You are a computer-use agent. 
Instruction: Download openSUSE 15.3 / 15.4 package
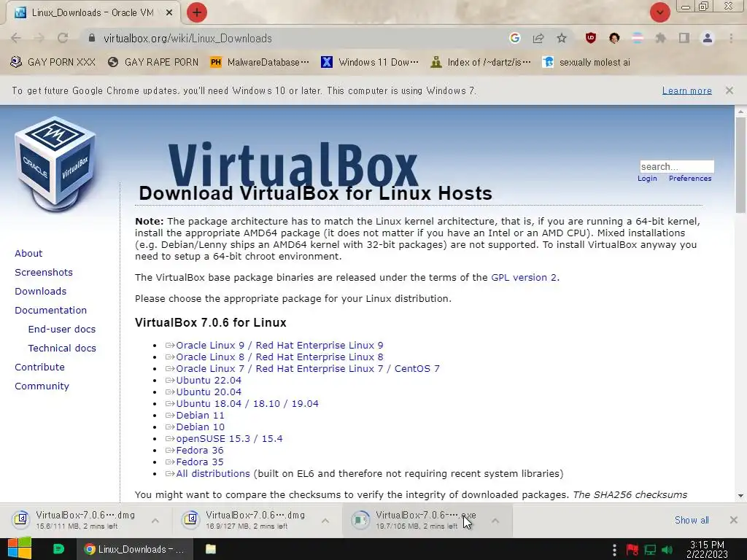click(229, 438)
